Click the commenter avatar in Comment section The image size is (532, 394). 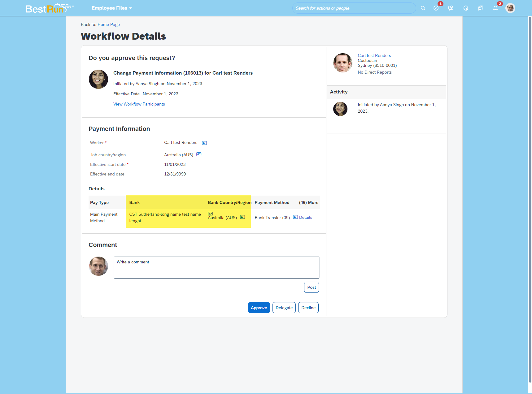pos(98,266)
